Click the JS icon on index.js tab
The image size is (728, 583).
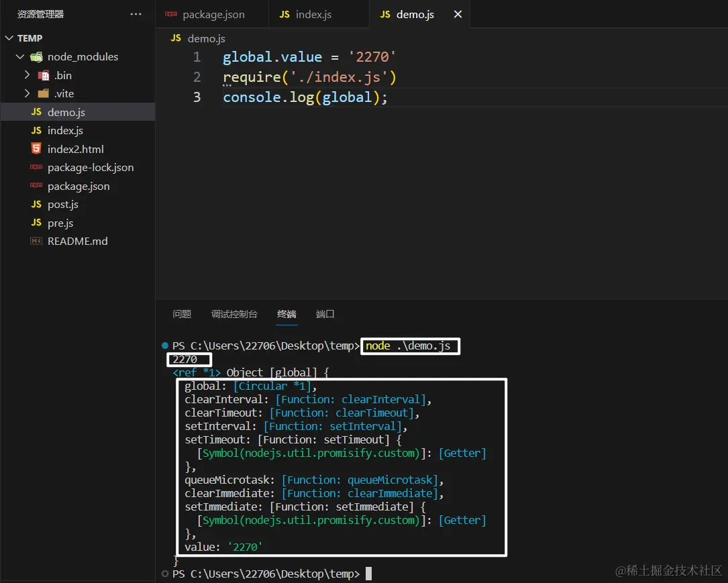tap(284, 14)
